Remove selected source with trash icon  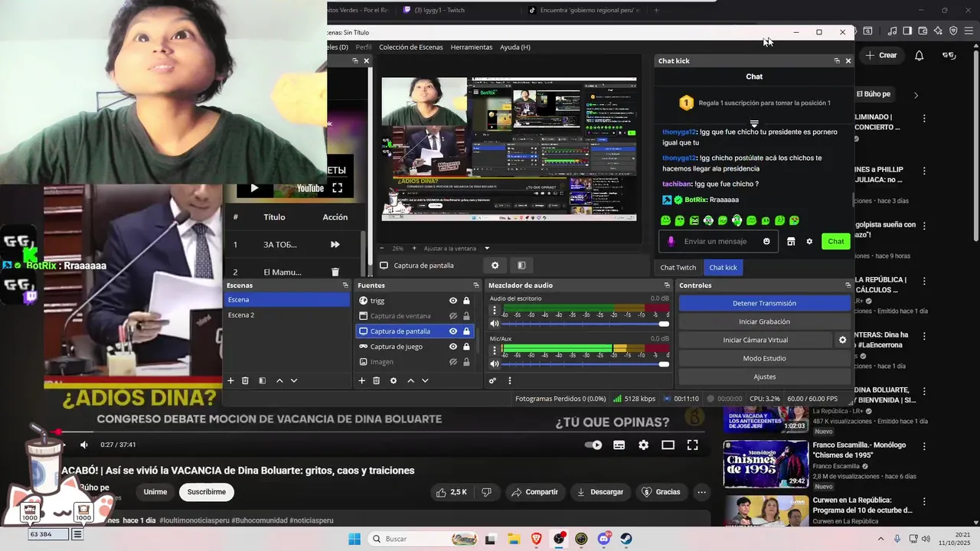[376, 380]
